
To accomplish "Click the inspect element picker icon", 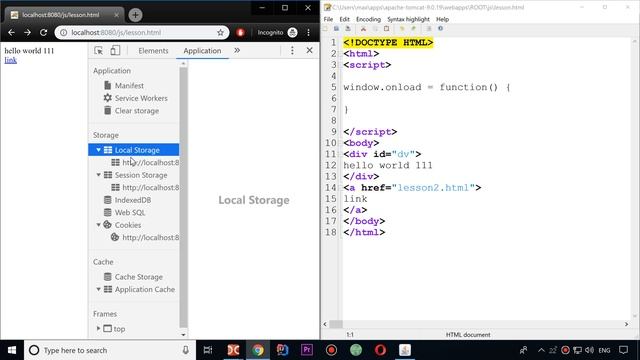I will [98, 51].
